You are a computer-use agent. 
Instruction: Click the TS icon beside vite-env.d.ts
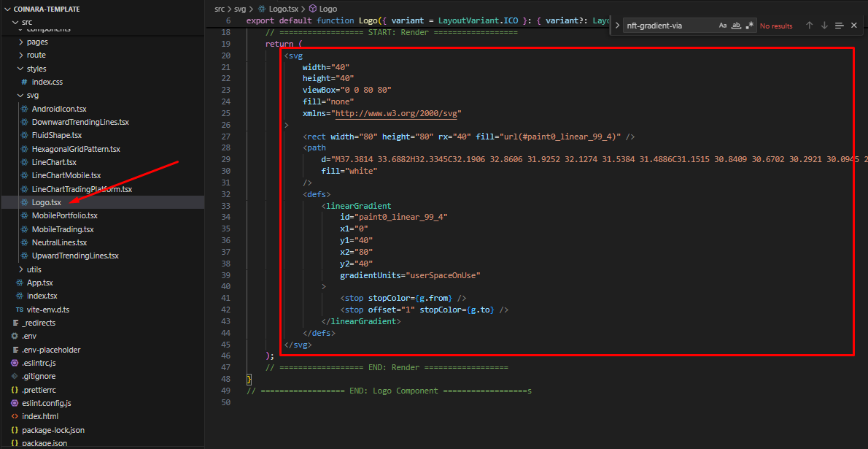(x=20, y=310)
